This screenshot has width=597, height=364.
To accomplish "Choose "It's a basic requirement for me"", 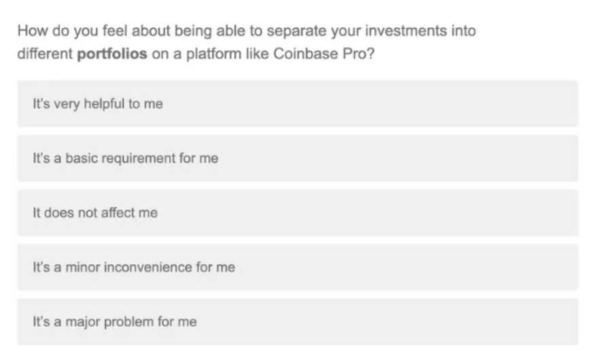I will click(x=297, y=158).
